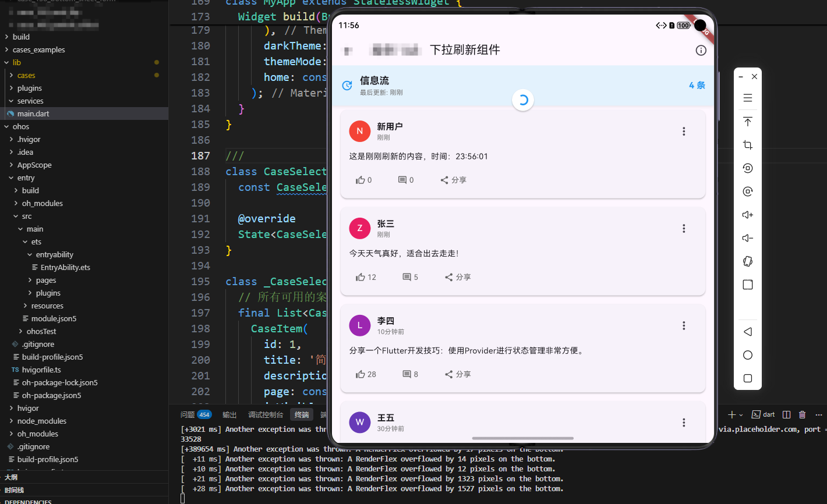Open comments on 张三 post showing 5
This screenshot has height=504, width=827.
click(x=410, y=277)
